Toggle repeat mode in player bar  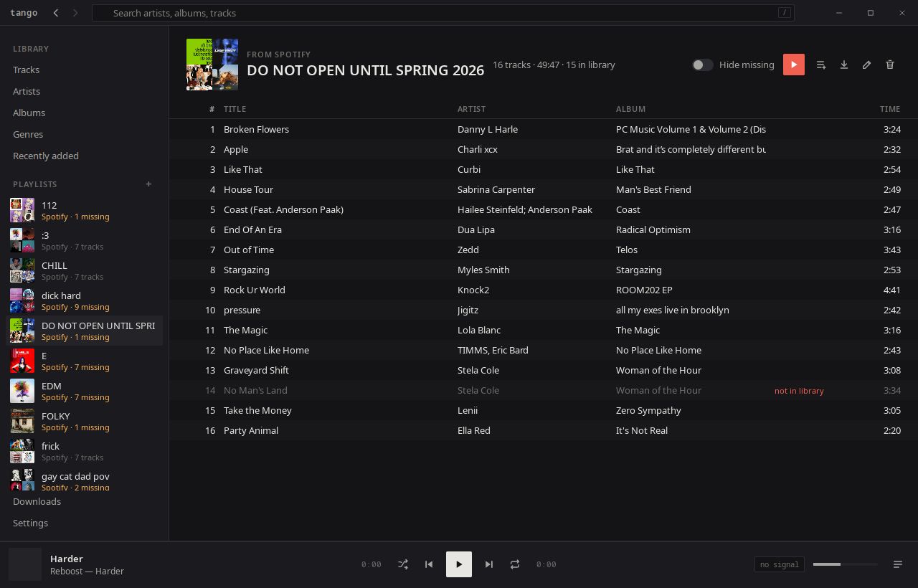pyautogui.click(x=515, y=564)
